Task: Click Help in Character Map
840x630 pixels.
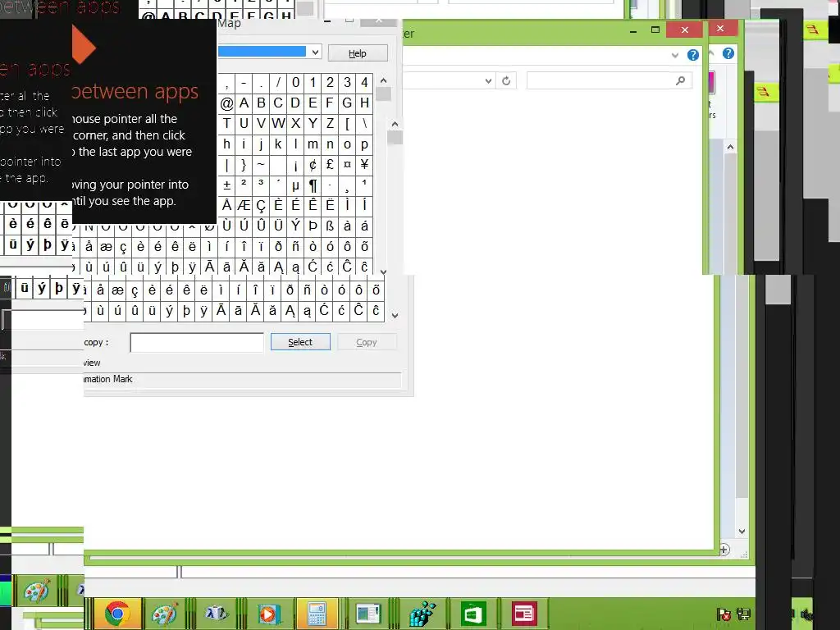Action: coord(358,53)
